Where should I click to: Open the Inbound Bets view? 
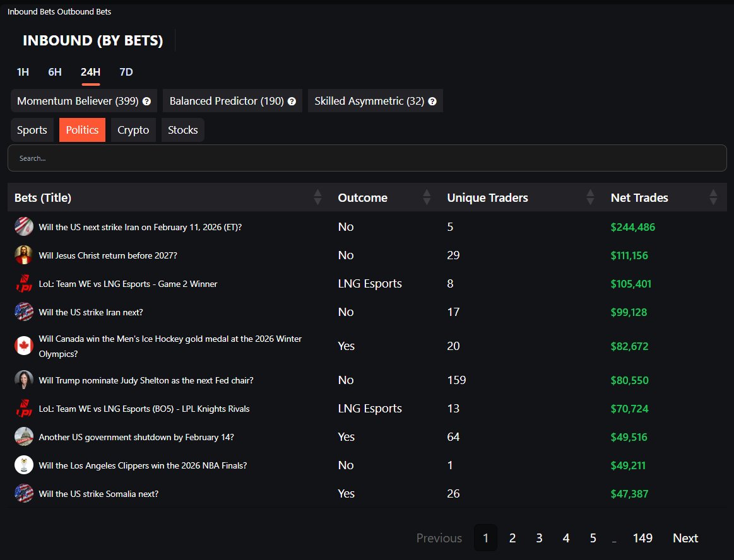point(32,12)
